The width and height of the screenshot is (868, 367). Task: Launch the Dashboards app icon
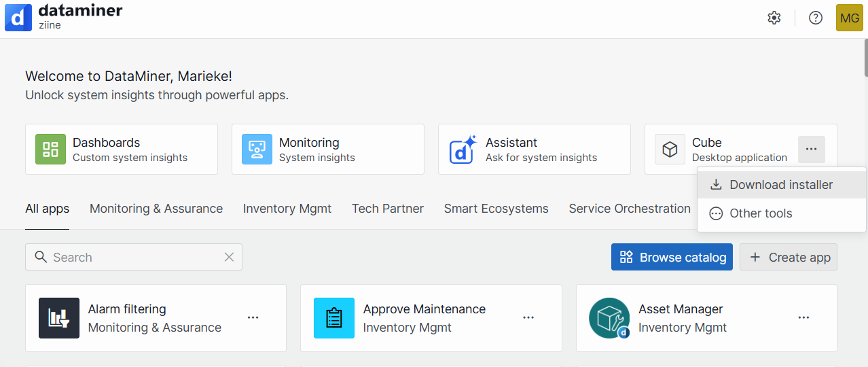[50, 150]
